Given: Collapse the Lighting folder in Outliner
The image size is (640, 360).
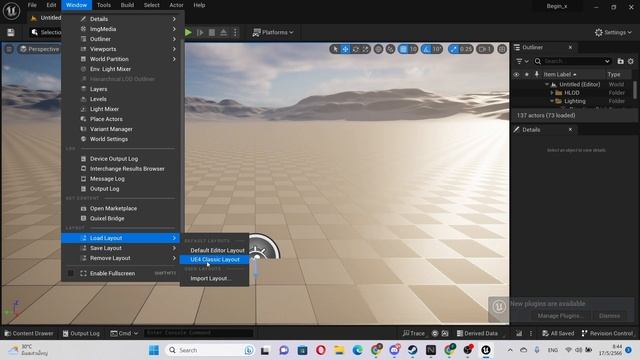Looking at the screenshot, I should [552, 101].
